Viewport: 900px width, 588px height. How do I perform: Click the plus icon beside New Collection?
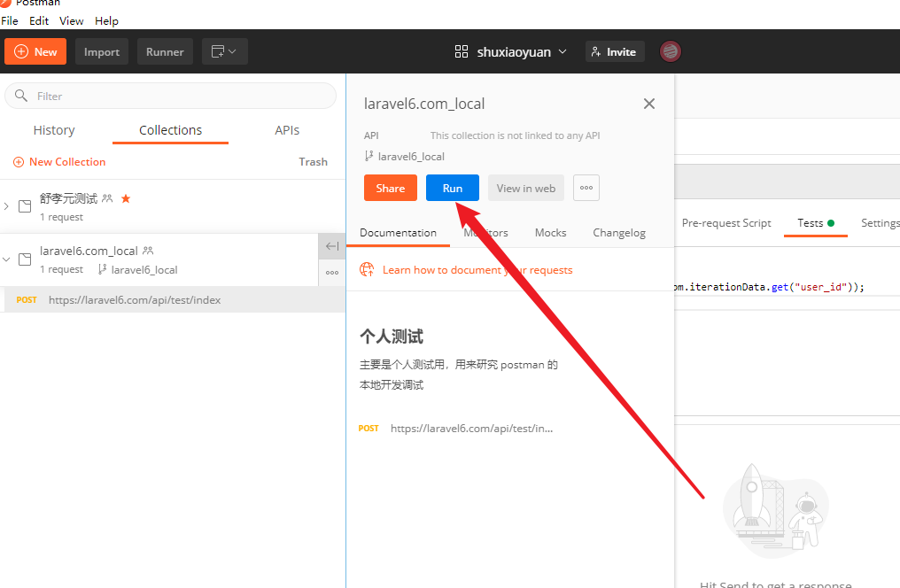19,162
